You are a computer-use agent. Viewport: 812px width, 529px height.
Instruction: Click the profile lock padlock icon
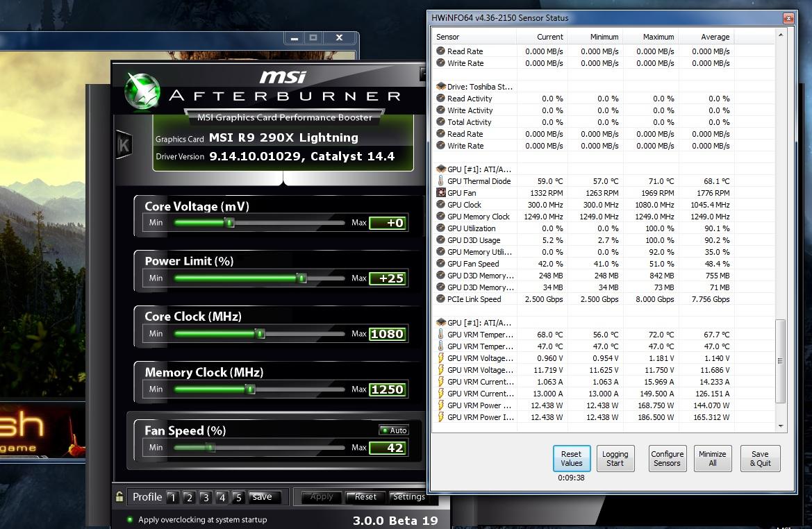point(119,497)
